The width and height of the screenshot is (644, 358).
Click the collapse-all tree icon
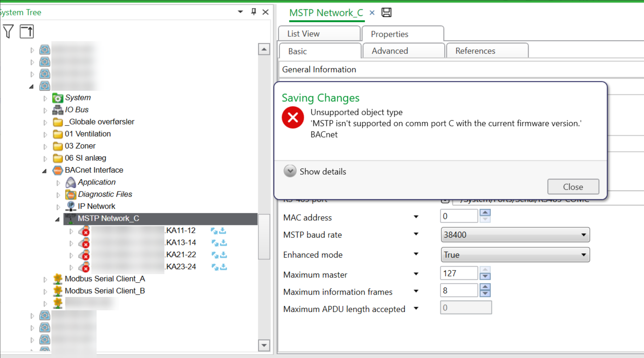click(x=27, y=31)
